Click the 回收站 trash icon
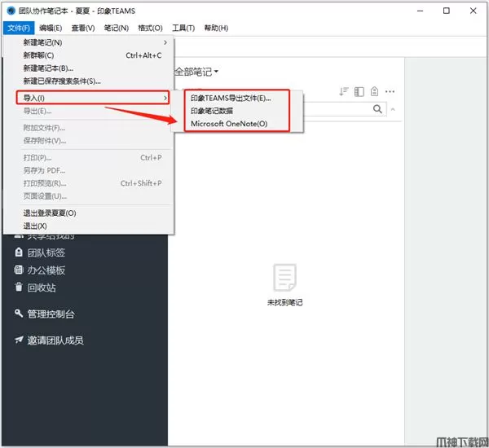This screenshot has width=489, height=448. point(19,287)
